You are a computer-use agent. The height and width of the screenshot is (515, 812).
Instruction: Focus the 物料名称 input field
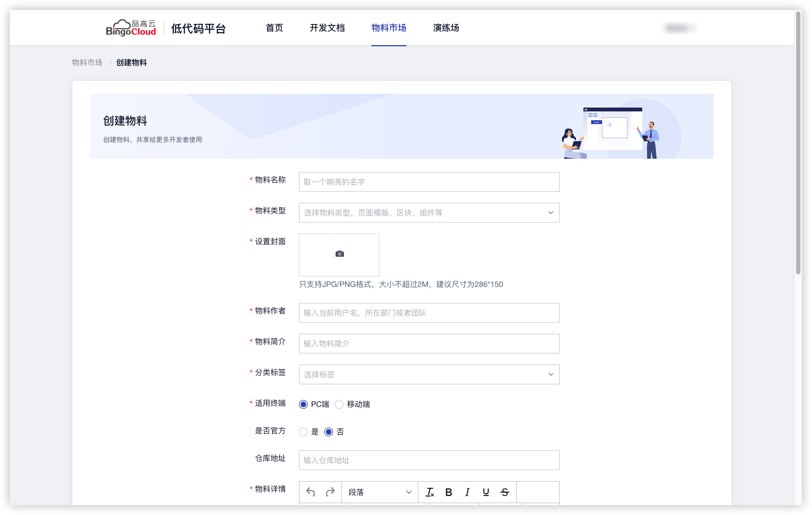tap(429, 182)
